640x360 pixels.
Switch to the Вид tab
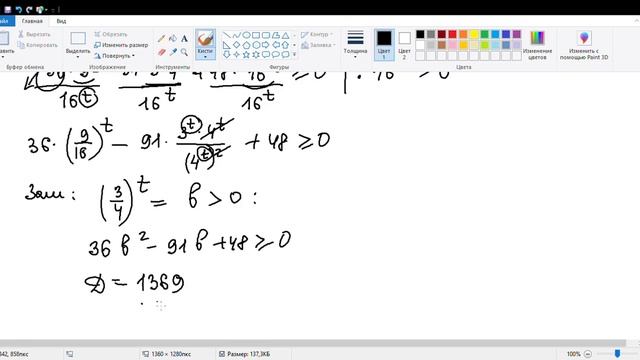tap(61, 21)
